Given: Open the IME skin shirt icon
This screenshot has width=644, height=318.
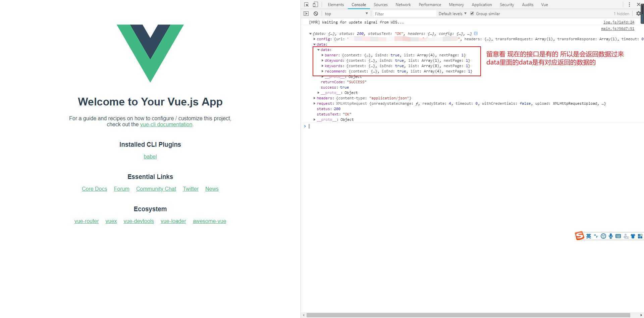Looking at the screenshot, I should (x=633, y=236).
